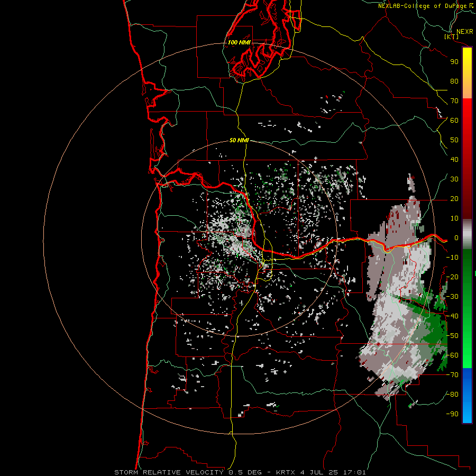Click the 80 value on the velocity scale
This screenshot has width=476, height=476.
point(454,81)
